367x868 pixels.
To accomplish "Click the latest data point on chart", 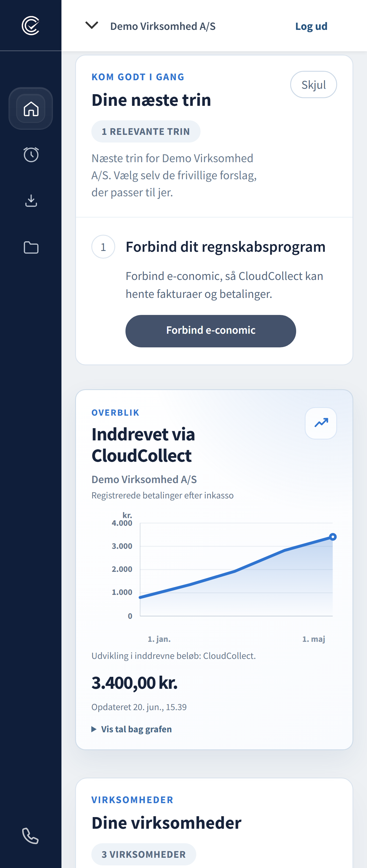I will (333, 537).
